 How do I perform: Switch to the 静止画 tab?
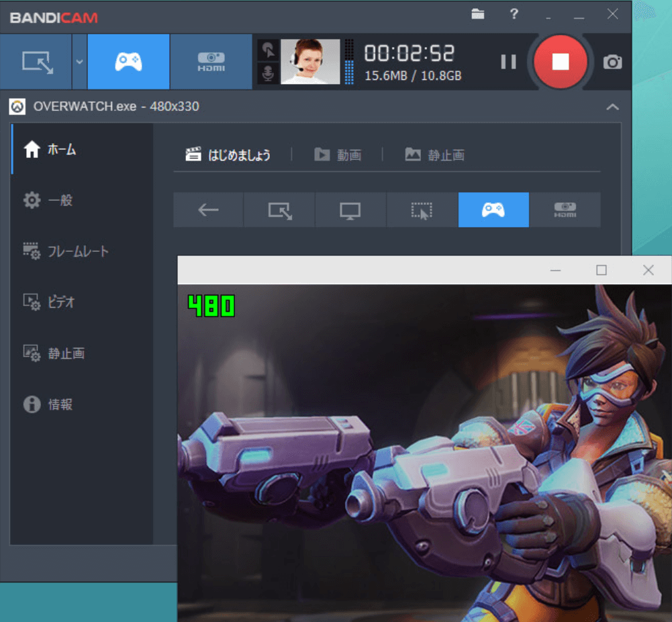435,155
